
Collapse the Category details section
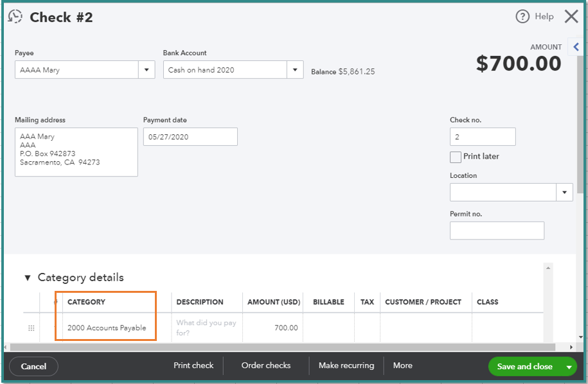tap(28, 277)
